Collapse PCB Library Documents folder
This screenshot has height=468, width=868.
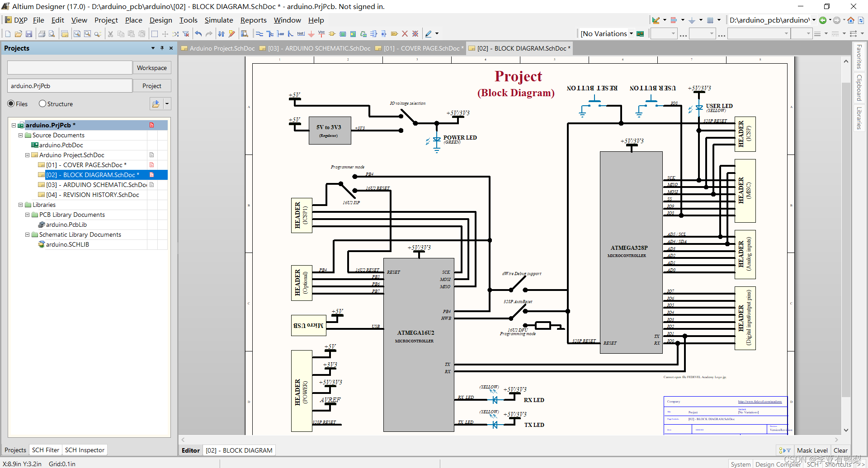pos(27,215)
